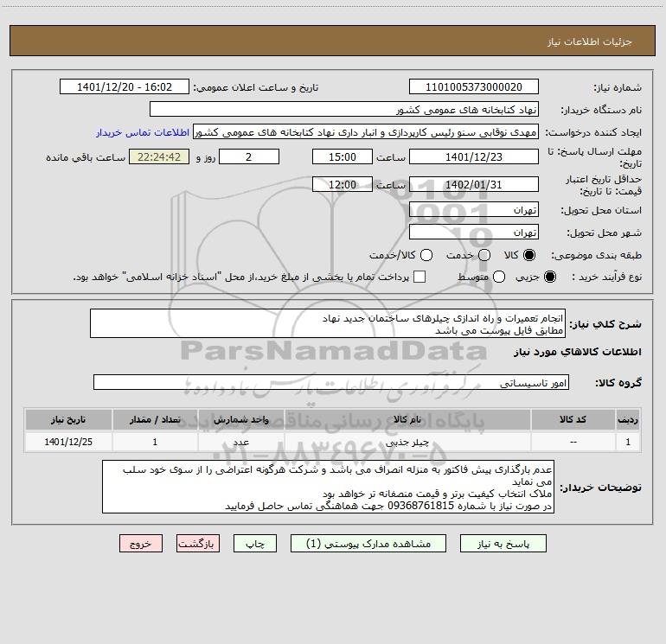This screenshot has height=644, width=666.
Task: Click the چیلر جذبی item name cell
Action: (407, 442)
